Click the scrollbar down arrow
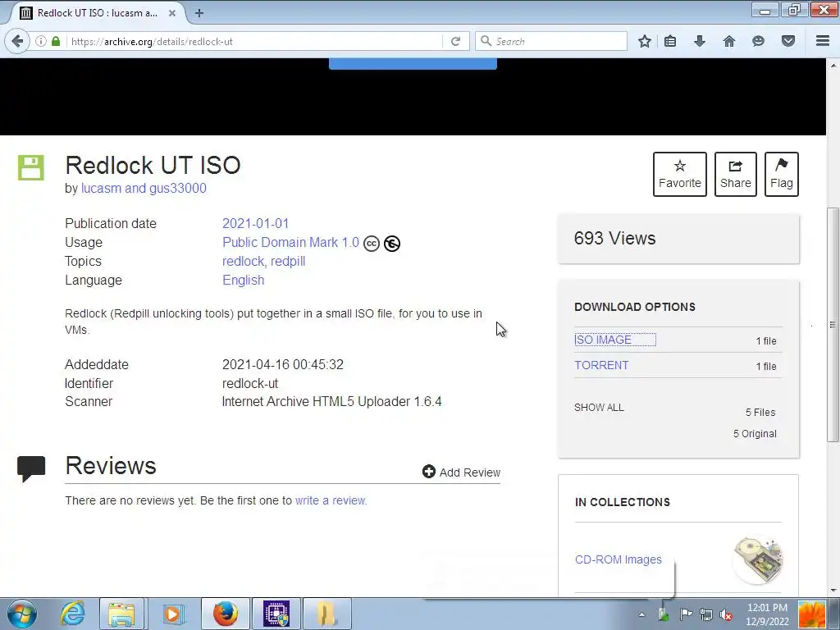The image size is (840, 630). [x=833, y=591]
